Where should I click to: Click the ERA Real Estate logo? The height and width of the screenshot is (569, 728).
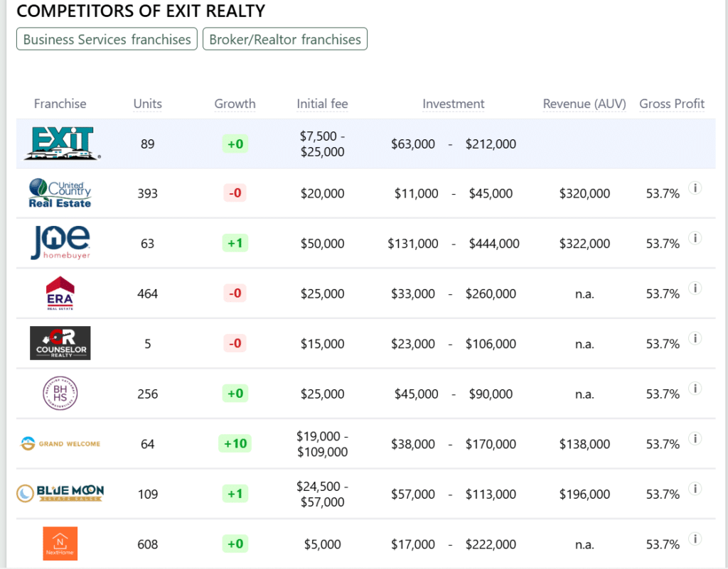point(60,293)
